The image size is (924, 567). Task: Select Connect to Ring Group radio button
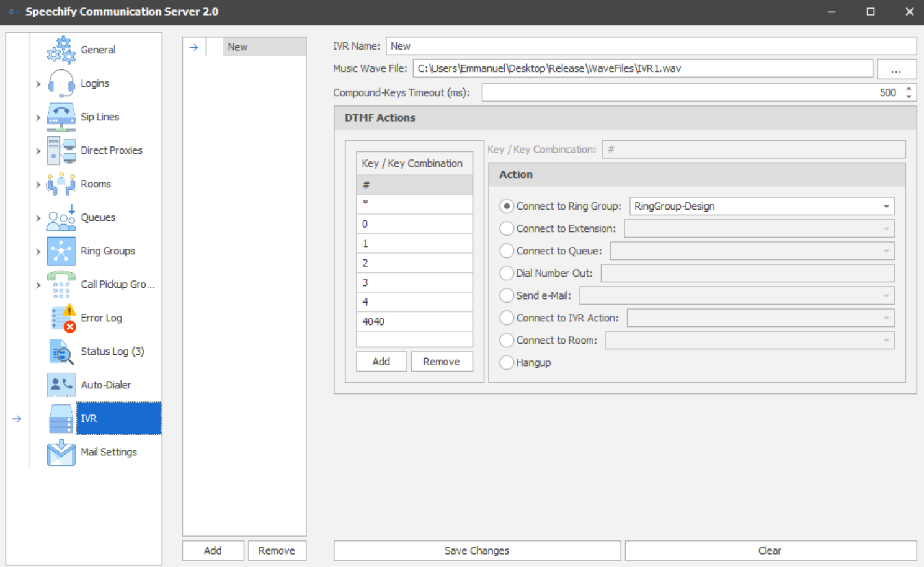(x=507, y=206)
